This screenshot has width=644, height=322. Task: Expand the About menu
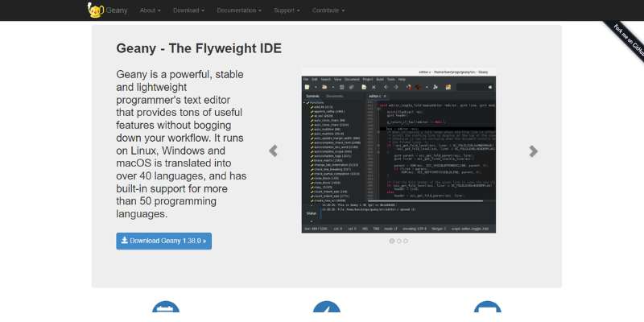[x=150, y=10]
